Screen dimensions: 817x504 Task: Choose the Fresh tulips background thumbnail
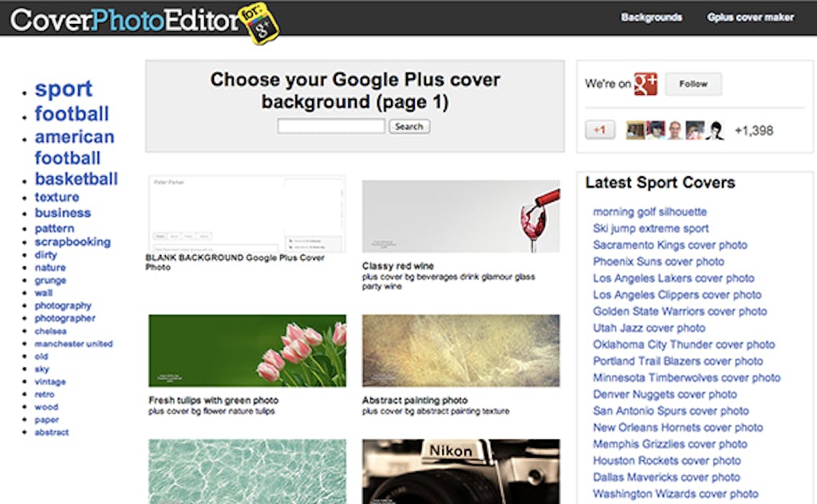click(247, 350)
